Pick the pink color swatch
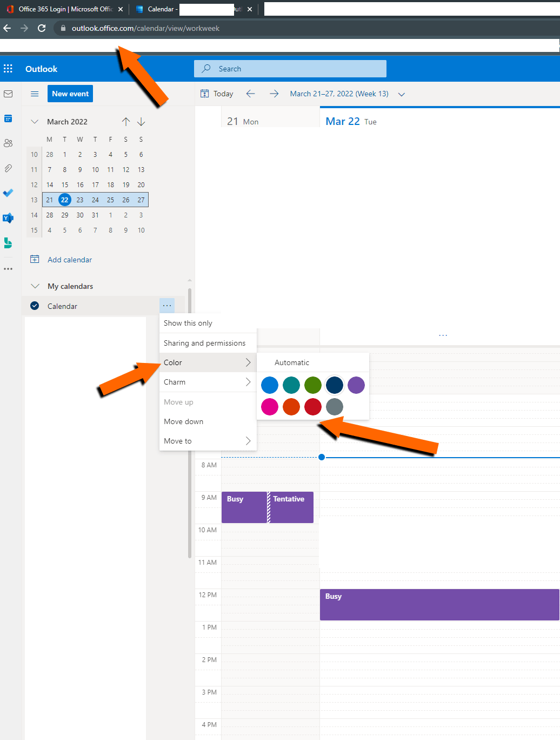This screenshot has width=560, height=740. coord(270,407)
